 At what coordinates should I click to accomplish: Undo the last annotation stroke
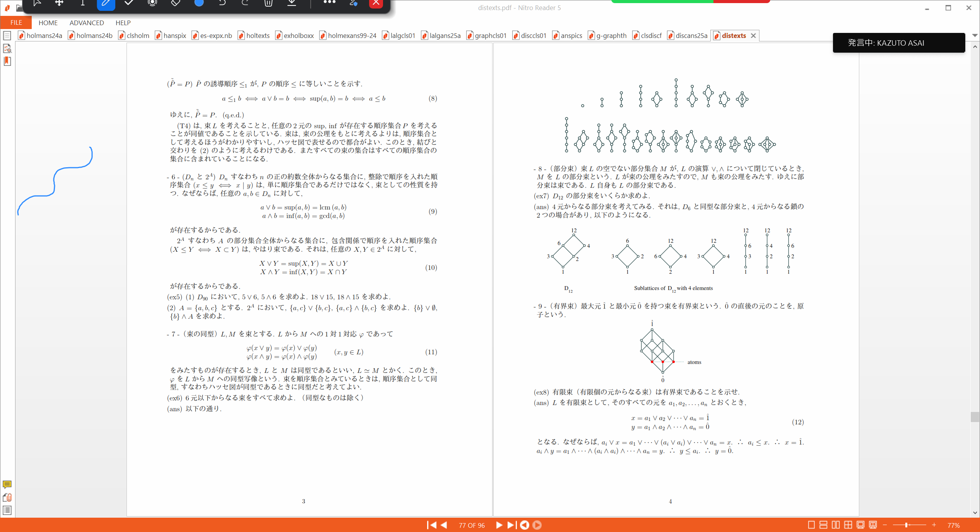[x=222, y=3]
